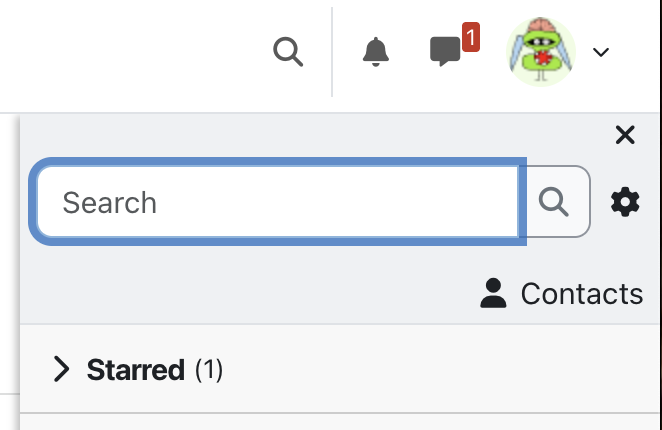Click the Contacts person icon
This screenshot has height=430, width=662.
click(493, 293)
